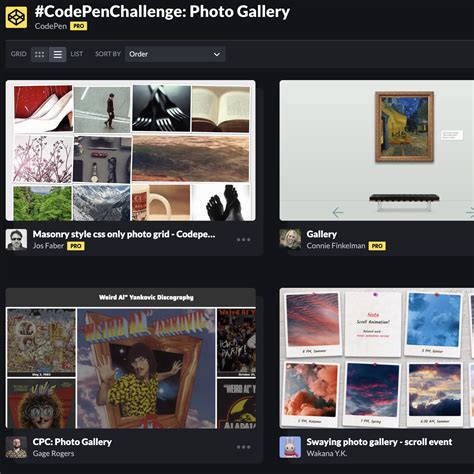Open the Weird Al discography preview thumbnail

click(x=131, y=358)
